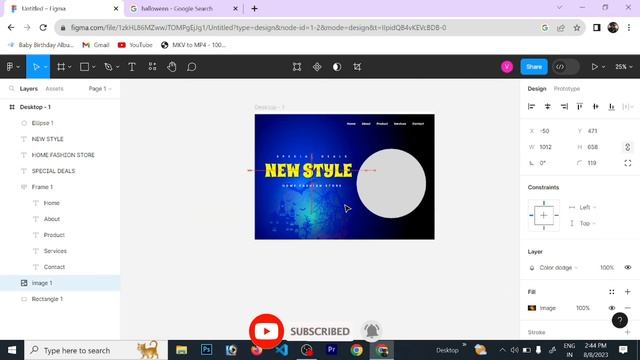Click the Use as mask icon
The width and height of the screenshot is (640, 360).
click(337, 67)
